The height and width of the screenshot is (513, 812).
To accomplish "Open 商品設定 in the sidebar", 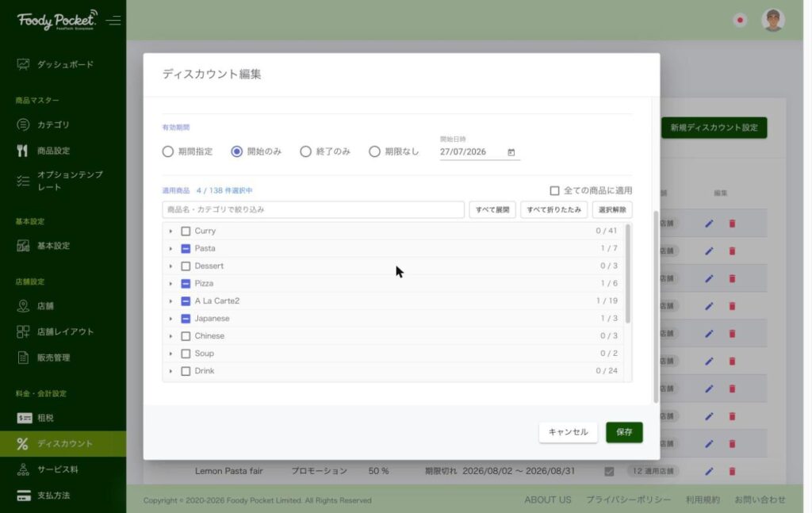I will (x=63, y=151).
